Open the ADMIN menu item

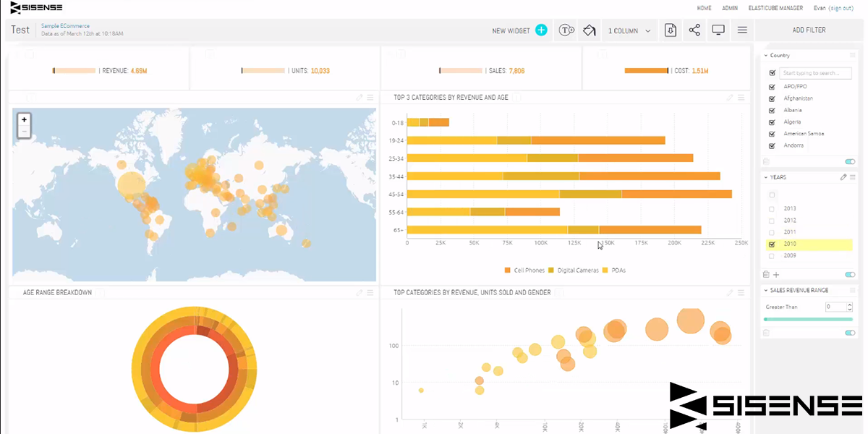pos(730,8)
